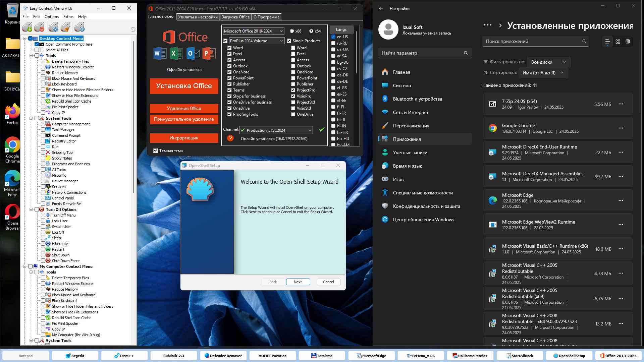Select the x86 architecture radio button
The image size is (644, 362).
coord(292,31)
